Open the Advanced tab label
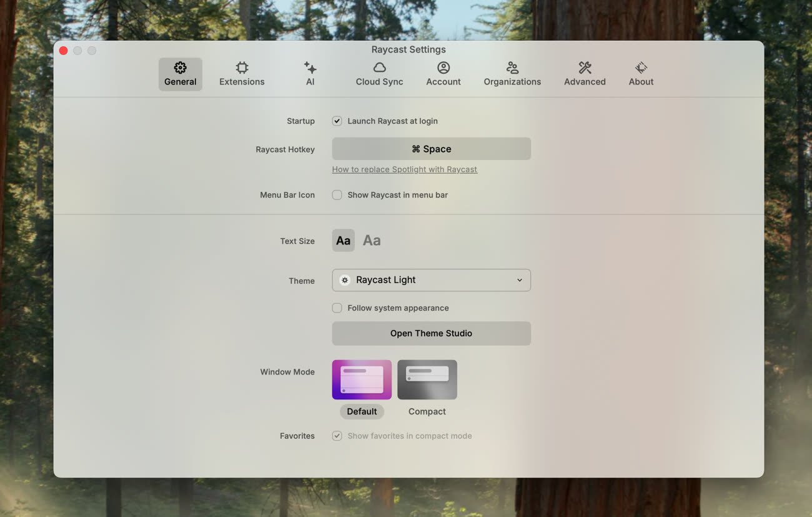Viewport: 812px width, 517px height. [x=585, y=82]
